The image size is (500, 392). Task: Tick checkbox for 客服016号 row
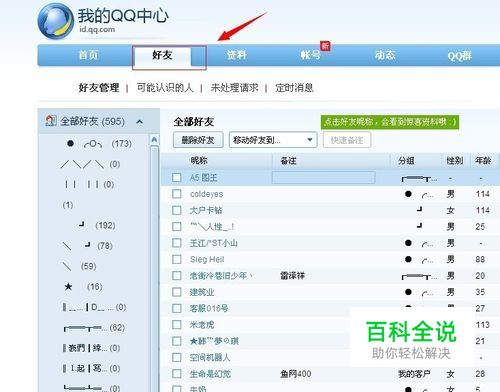pyautogui.click(x=177, y=308)
